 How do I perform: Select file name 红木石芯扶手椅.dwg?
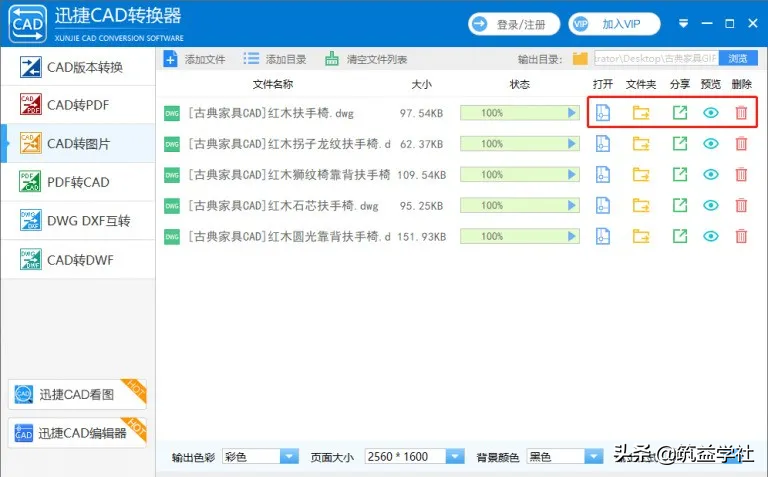[x=283, y=206]
